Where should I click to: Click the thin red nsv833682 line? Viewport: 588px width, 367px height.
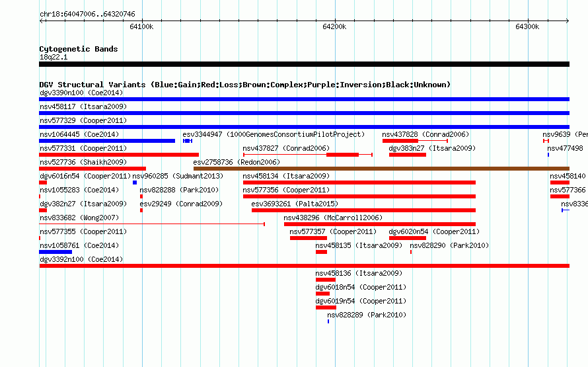coord(152,224)
